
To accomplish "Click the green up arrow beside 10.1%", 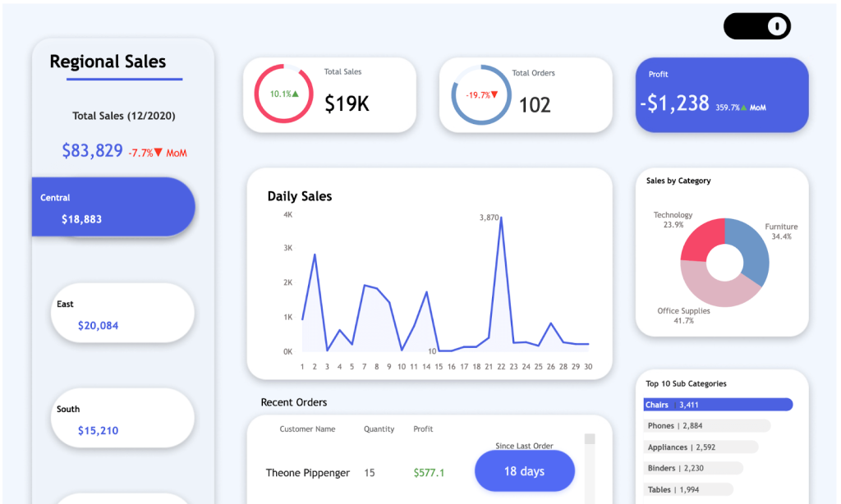I will (295, 94).
